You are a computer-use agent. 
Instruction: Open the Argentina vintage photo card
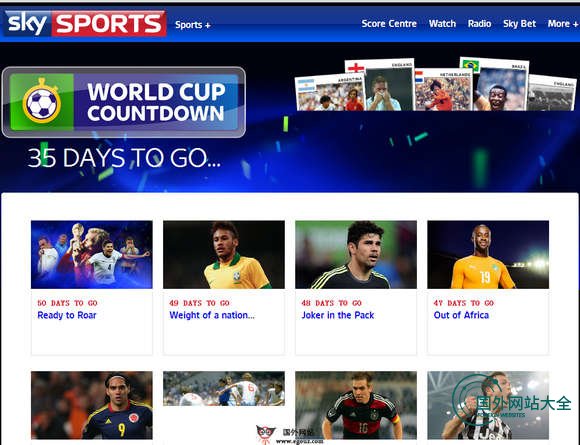pos(330,92)
